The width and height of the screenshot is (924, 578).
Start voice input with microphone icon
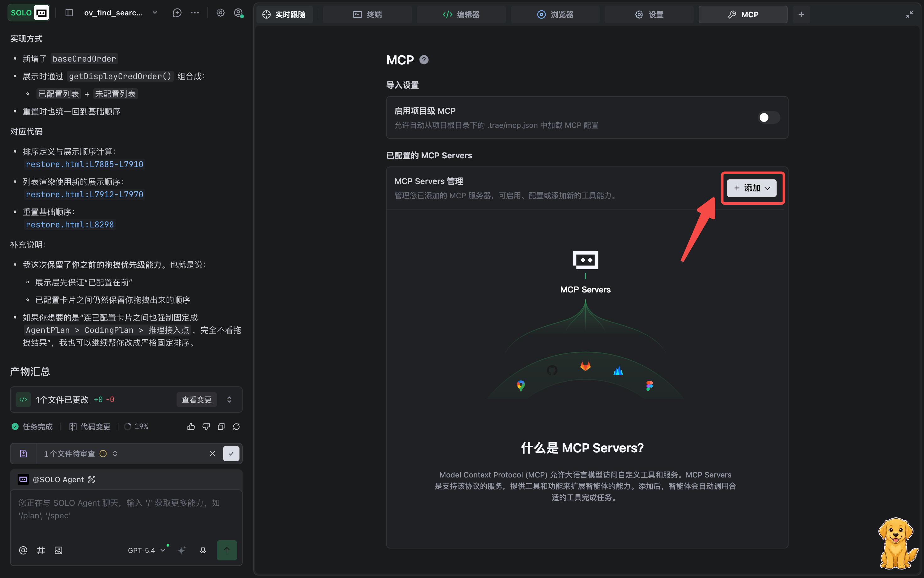(203, 550)
